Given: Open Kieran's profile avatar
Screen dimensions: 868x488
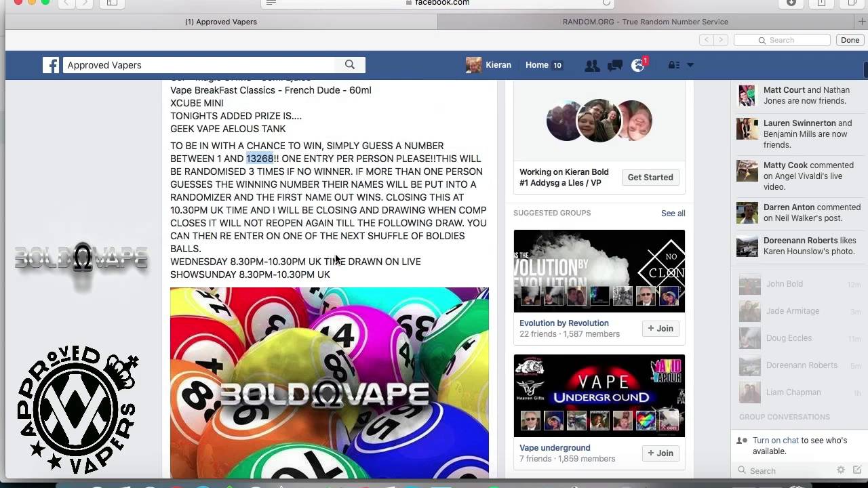Looking at the screenshot, I should click(x=473, y=65).
